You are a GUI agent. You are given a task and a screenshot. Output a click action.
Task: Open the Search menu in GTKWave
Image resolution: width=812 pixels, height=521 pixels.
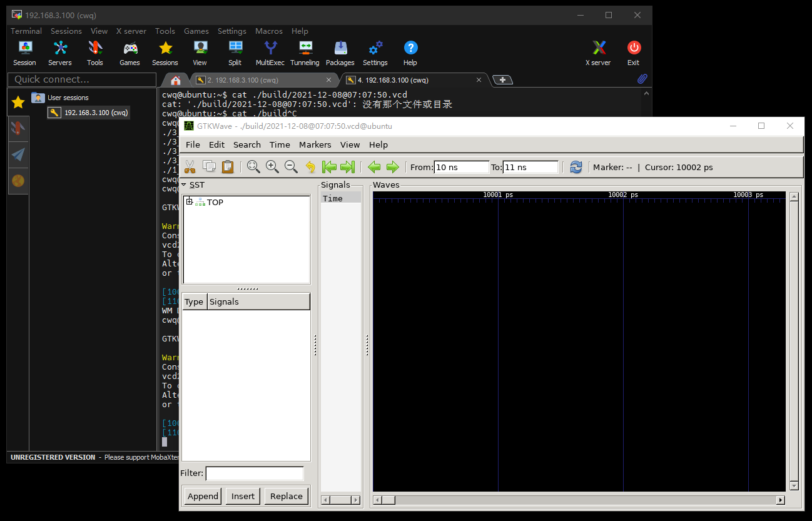[x=247, y=144]
